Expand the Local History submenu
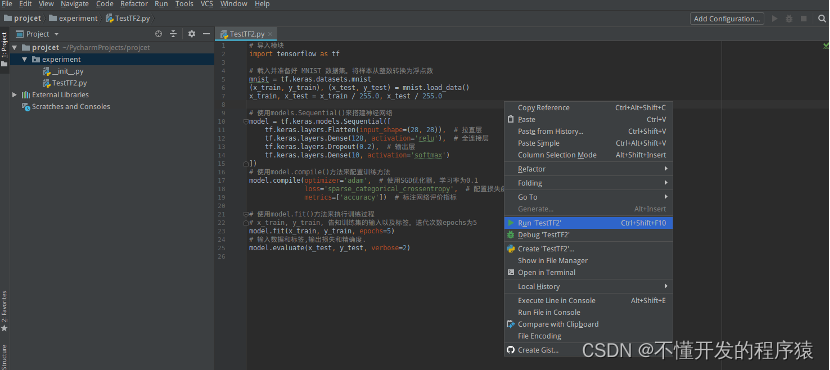Viewport: 830px width, 370px height. click(x=589, y=286)
